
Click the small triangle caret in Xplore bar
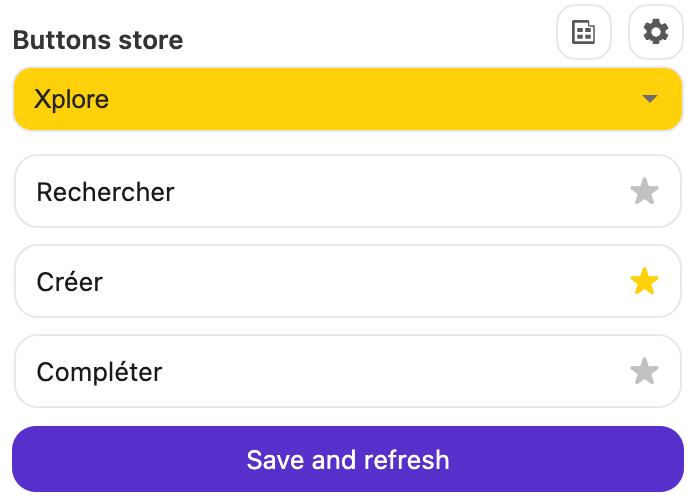tap(650, 99)
